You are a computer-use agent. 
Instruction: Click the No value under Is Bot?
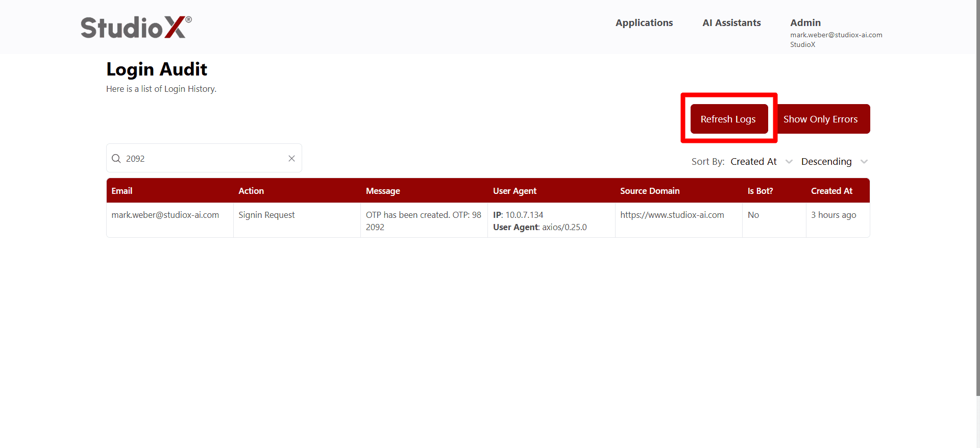click(753, 215)
